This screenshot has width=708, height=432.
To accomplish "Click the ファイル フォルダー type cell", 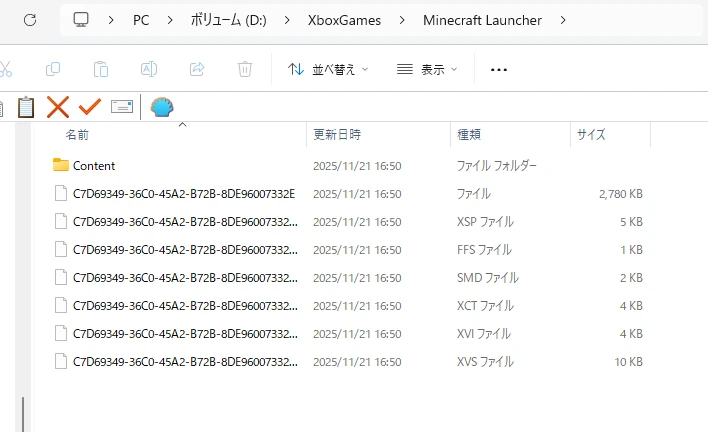I will (x=497, y=166).
